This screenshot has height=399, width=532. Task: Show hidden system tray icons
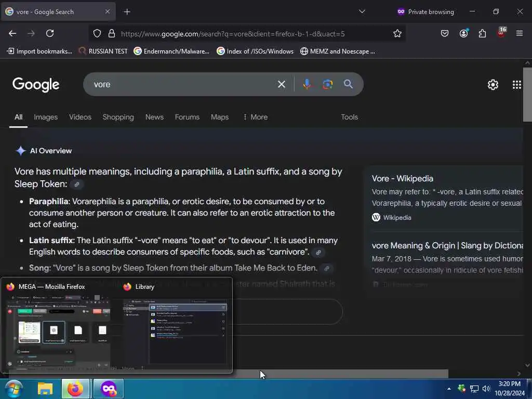tap(449, 389)
